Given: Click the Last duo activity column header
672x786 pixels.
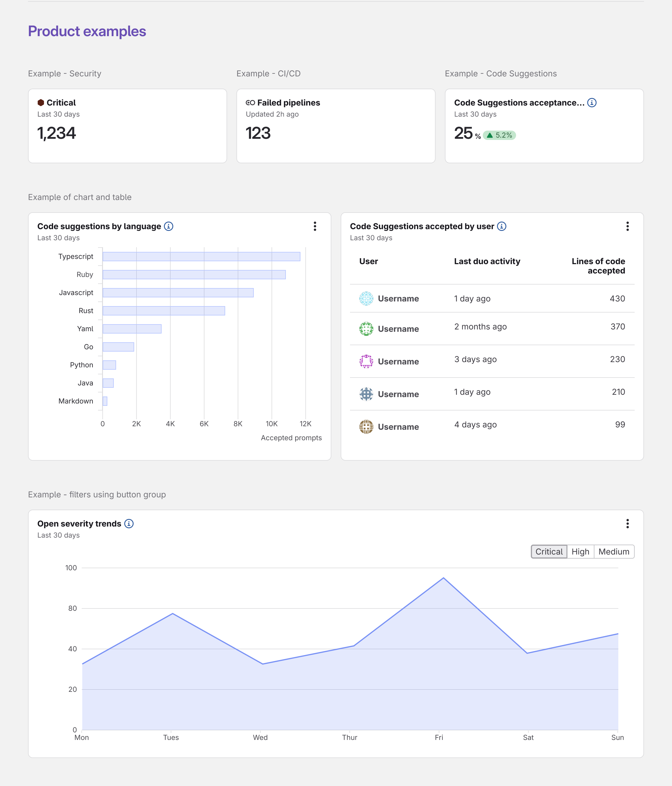Looking at the screenshot, I should point(487,261).
